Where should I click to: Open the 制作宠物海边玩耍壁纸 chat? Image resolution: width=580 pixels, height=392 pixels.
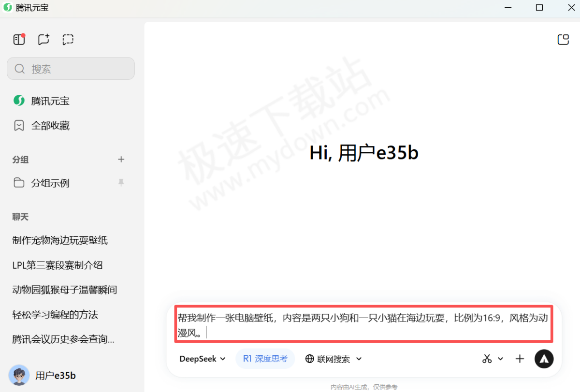[59, 240]
